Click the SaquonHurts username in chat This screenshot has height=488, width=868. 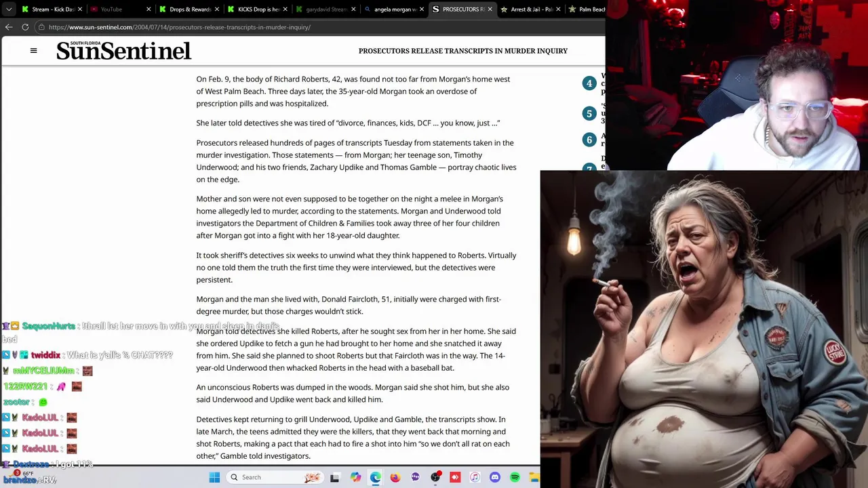tap(49, 326)
